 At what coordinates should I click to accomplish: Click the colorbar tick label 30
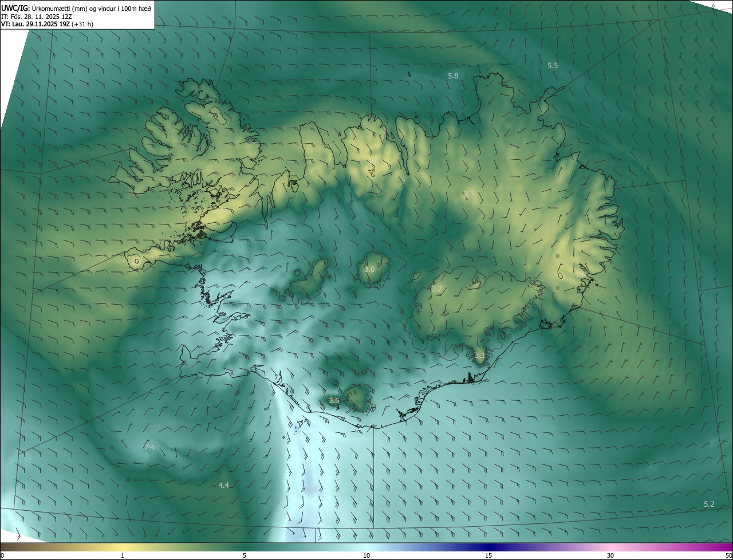(x=610, y=555)
